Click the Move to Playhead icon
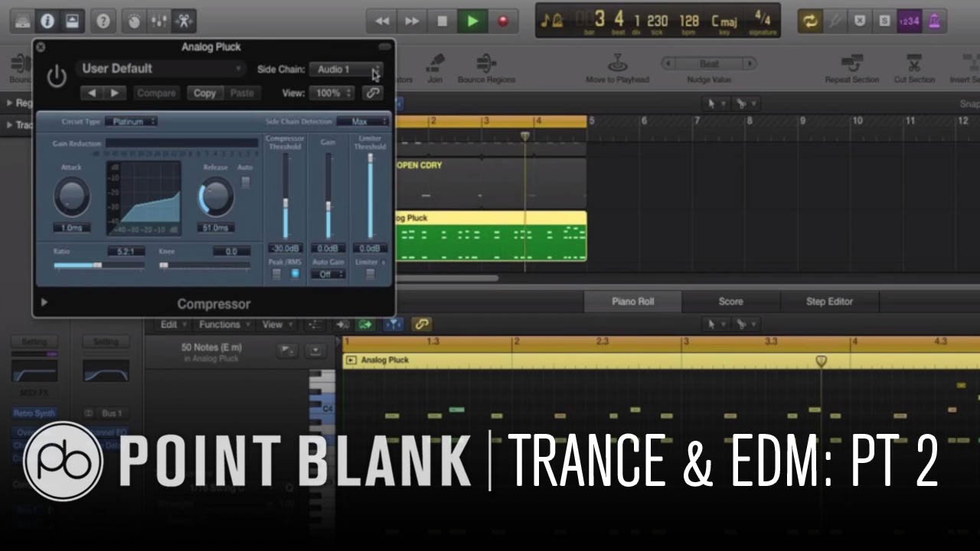The height and width of the screenshot is (551, 980). pos(617,64)
